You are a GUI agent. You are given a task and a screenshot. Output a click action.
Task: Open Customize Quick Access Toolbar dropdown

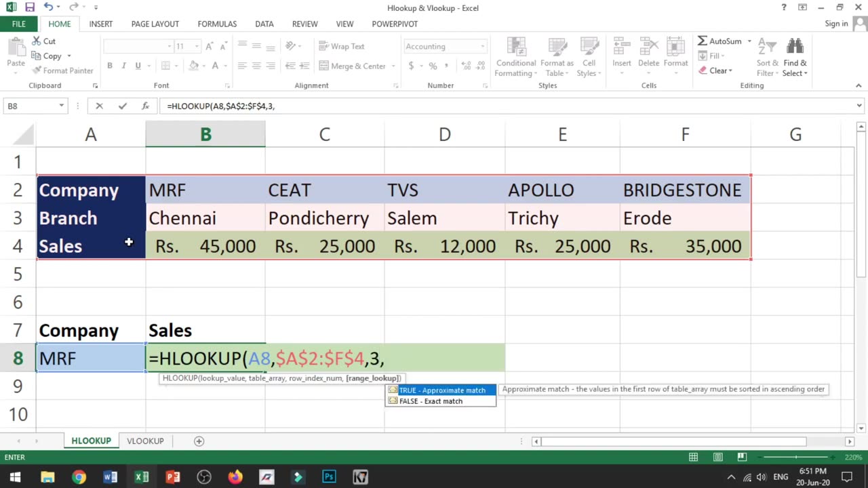96,7
